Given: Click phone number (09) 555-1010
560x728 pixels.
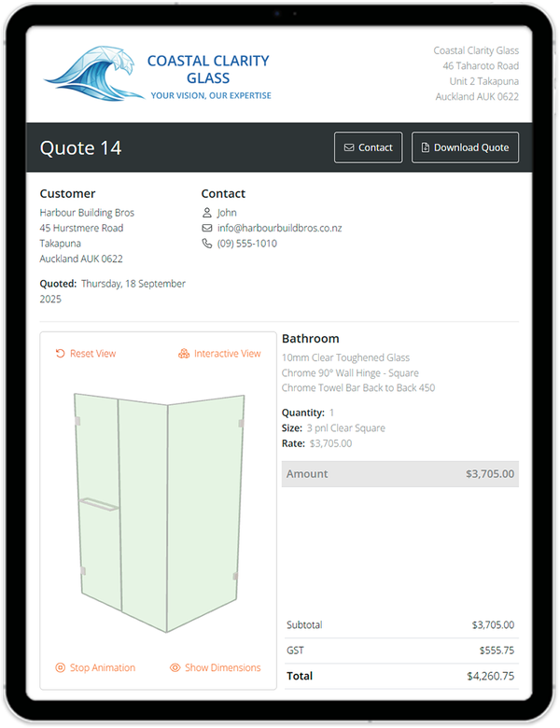Looking at the screenshot, I should pyautogui.click(x=247, y=244).
